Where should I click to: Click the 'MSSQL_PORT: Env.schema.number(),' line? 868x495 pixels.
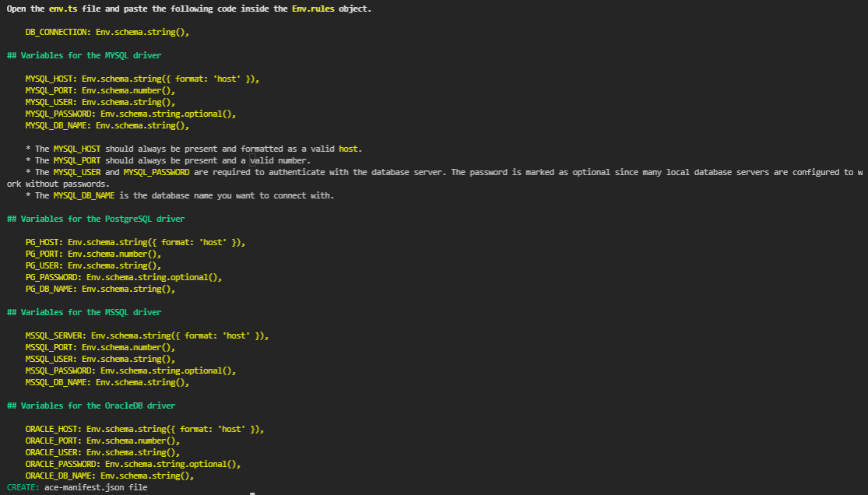click(x=100, y=346)
